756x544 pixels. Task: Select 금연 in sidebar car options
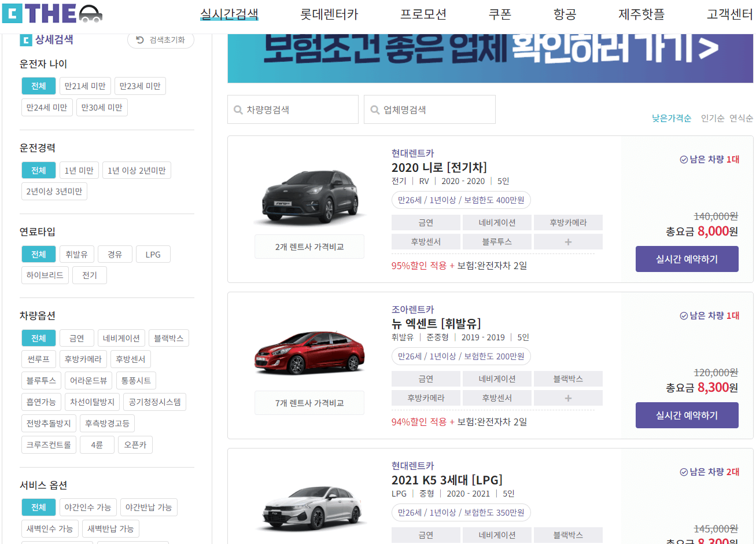tap(77, 339)
